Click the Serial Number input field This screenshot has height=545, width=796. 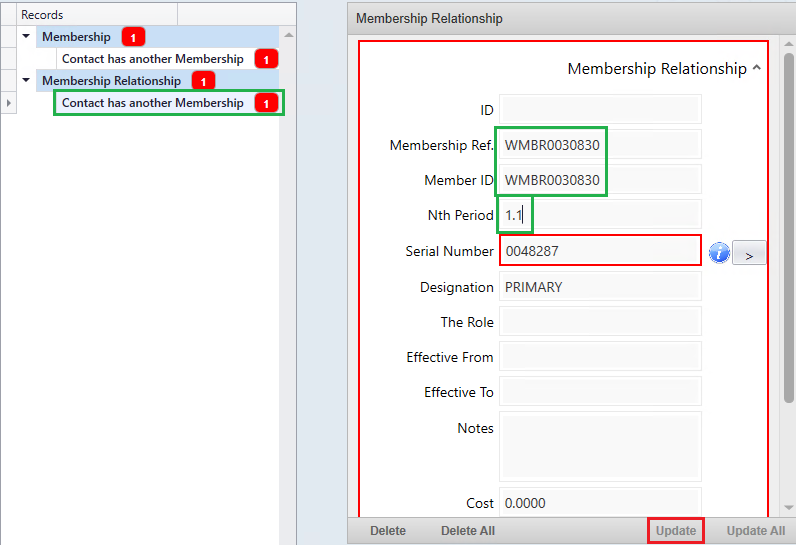(600, 251)
